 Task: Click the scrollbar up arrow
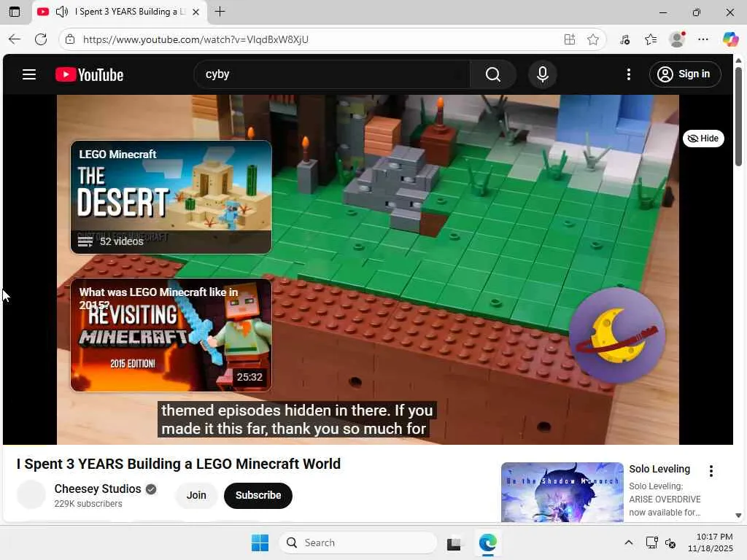(738, 61)
